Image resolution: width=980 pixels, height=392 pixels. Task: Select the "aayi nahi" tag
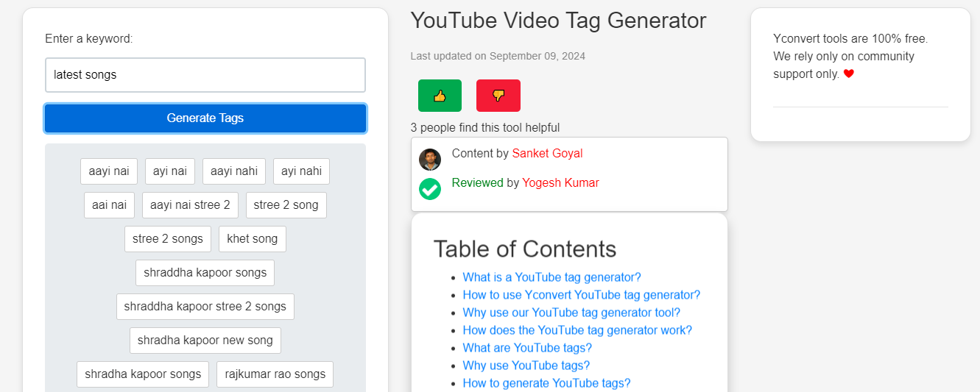[x=234, y=171]
